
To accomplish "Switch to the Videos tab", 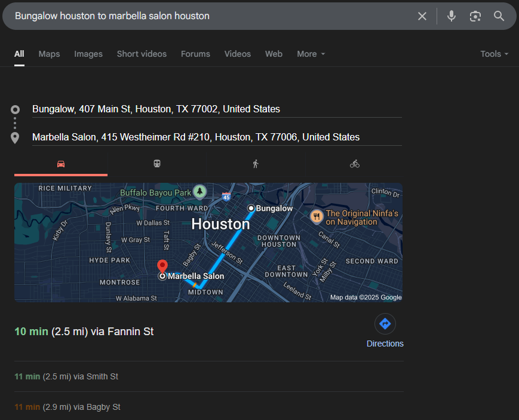I will 237,54.
